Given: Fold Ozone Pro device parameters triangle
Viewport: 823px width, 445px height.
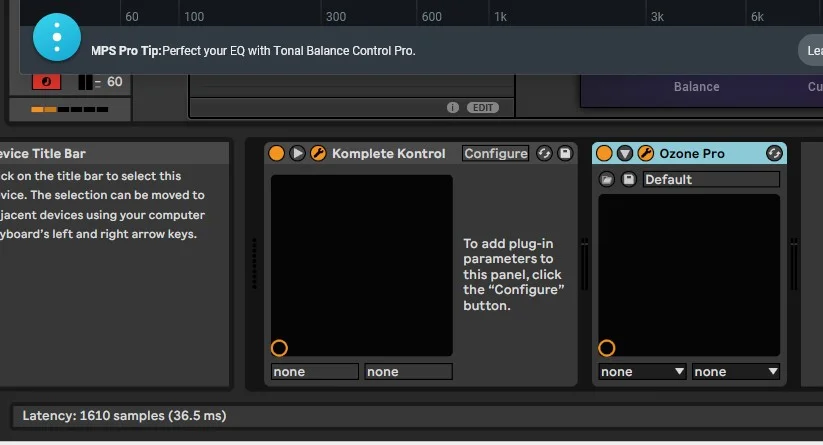Looking at the screenshot, I should [x=625, y=153].
